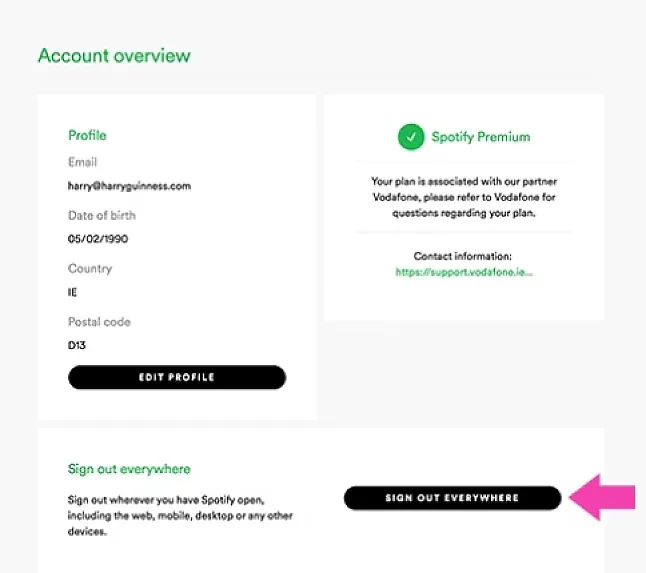
Task: Select the date of birth value 05/02/1990
Action: [98, 239]
